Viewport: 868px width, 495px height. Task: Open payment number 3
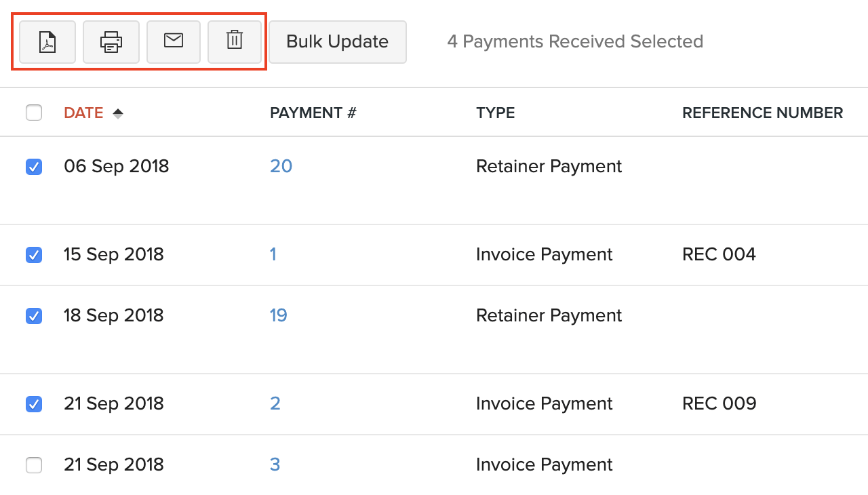(x=273, y=464)
